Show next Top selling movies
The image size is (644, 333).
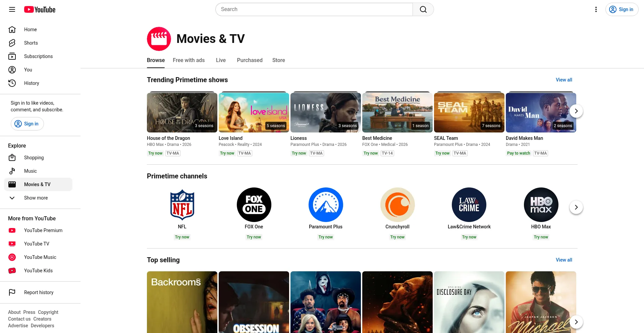pyautogui.click(x=576, y=322)
